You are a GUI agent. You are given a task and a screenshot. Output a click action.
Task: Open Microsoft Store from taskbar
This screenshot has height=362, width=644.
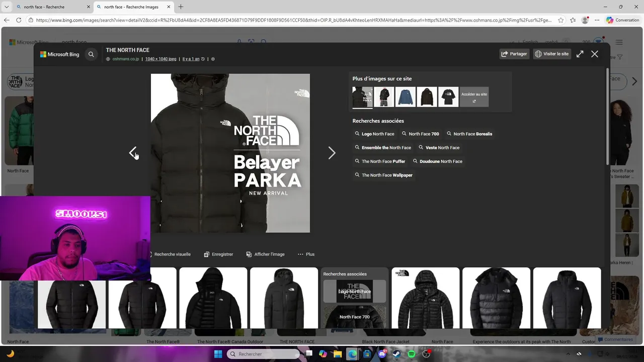click(x=367, y=354)
